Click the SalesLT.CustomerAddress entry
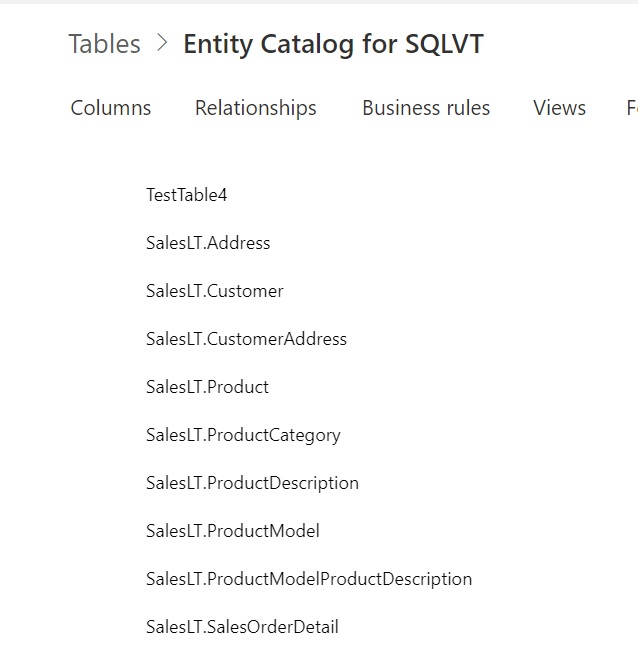 tap(246, 339)
